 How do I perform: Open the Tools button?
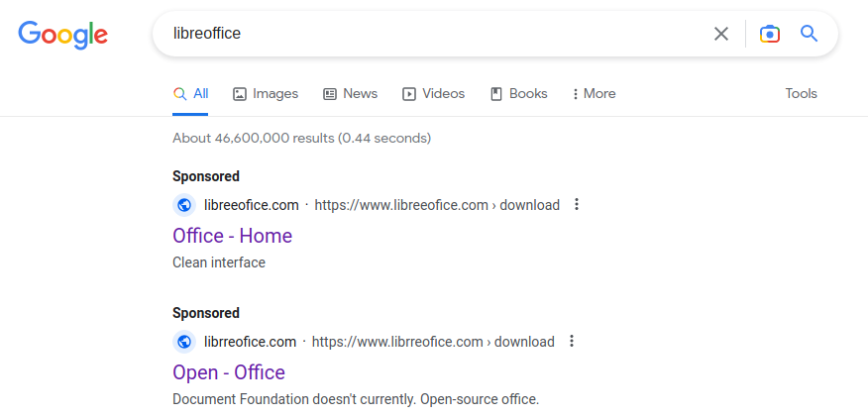pyautogui.click(x=801, y=93)
